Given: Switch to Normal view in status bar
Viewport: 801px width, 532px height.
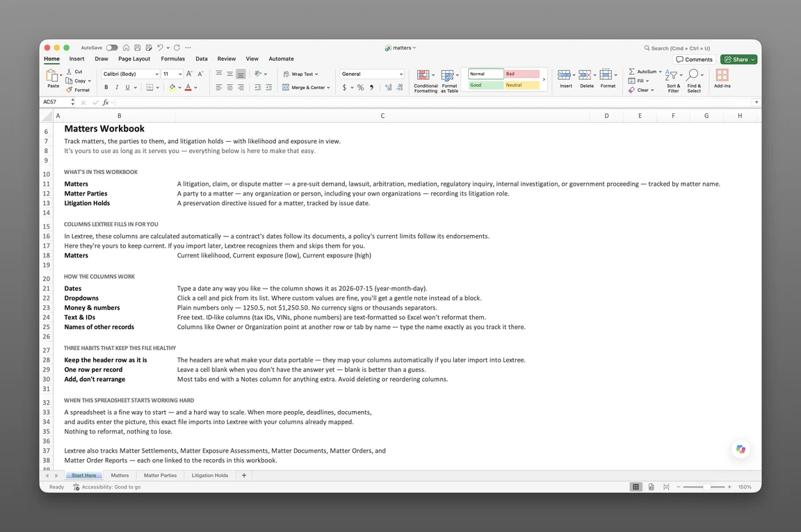Looking at the screenshot, I should (x=636, y=487).
